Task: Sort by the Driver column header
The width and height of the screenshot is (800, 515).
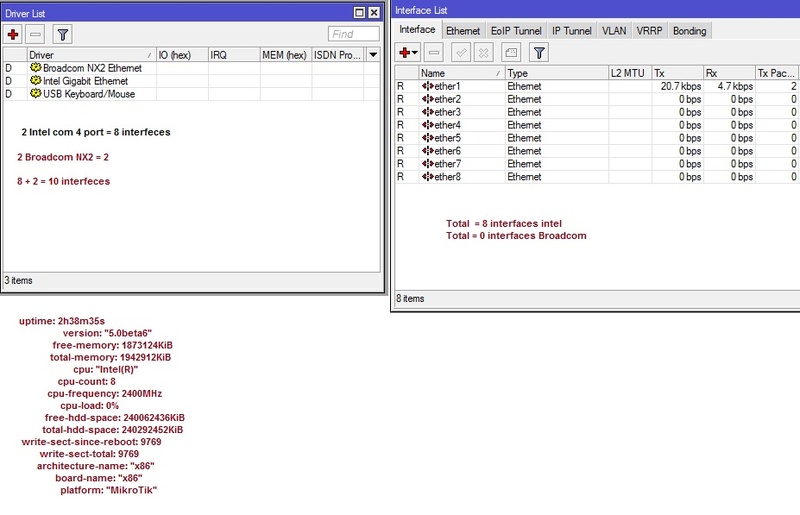Action: coord(91,55)
